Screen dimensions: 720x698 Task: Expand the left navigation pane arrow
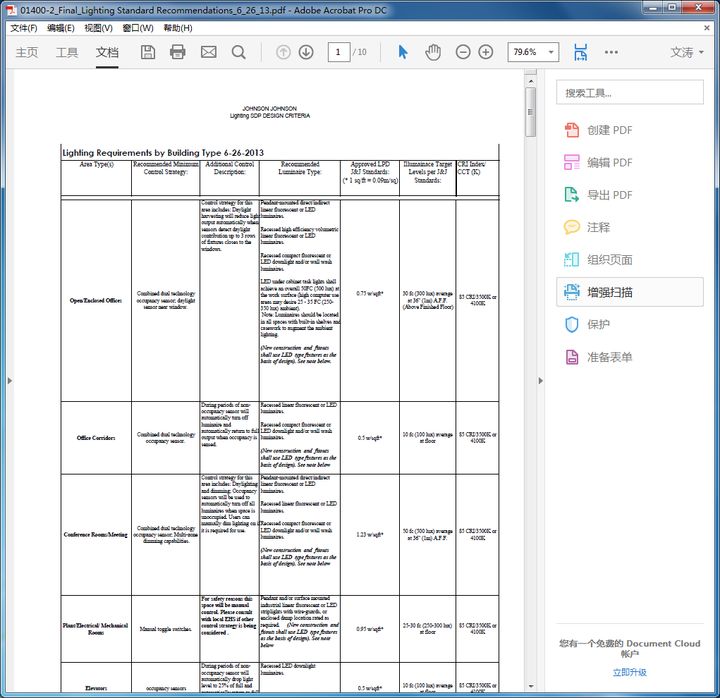pyautogui.click(x=10, y=381)
